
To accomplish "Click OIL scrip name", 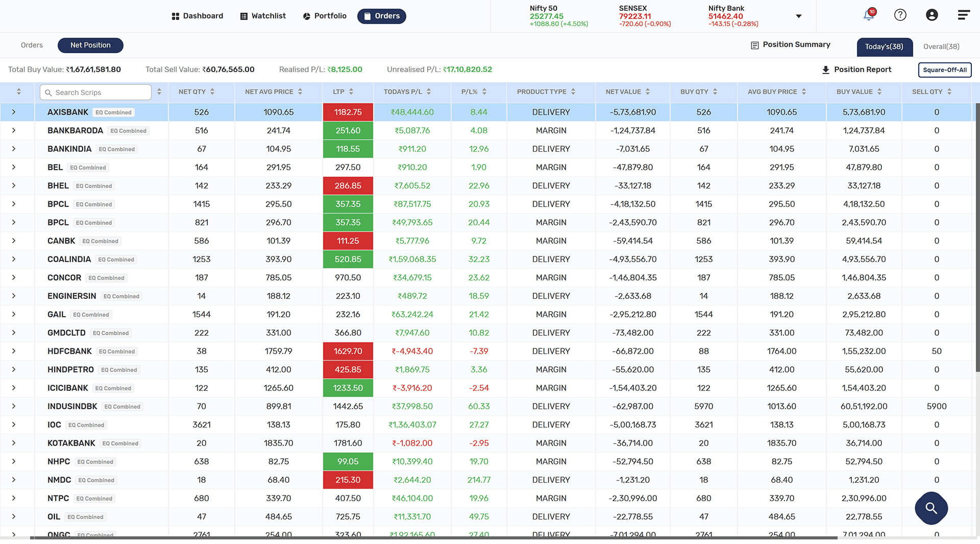I will [x=54, y=516].
